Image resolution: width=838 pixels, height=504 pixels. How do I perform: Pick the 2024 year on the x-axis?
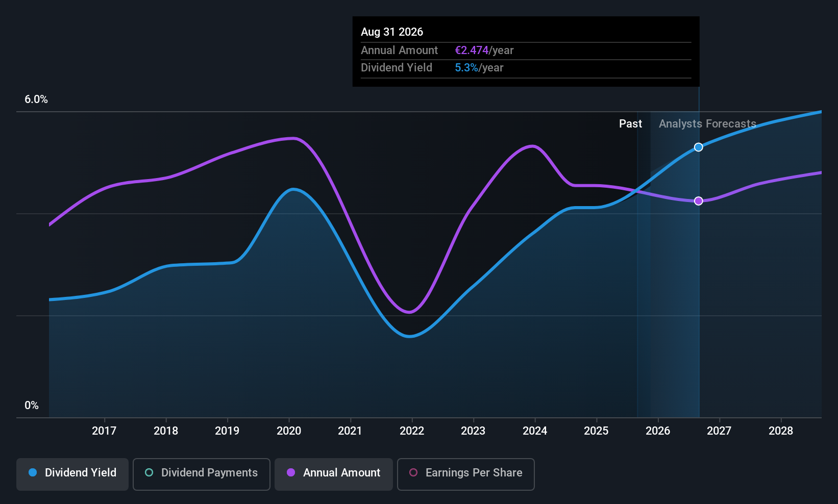click(x=535, y=431)
